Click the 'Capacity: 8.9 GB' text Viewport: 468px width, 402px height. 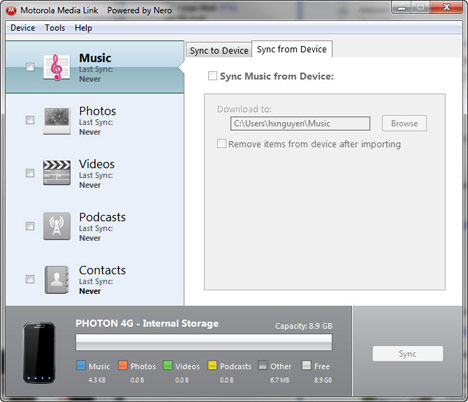tap(304, 326)
